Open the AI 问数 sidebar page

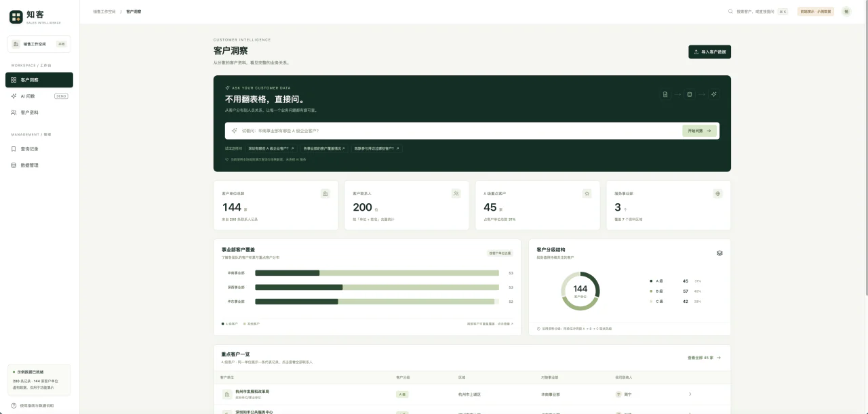click(39, 96)
